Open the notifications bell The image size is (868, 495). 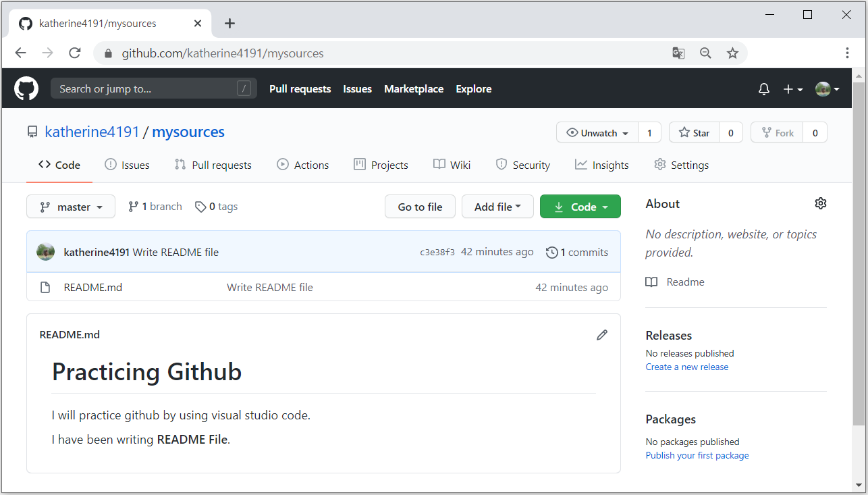click(x=763, y=89)
